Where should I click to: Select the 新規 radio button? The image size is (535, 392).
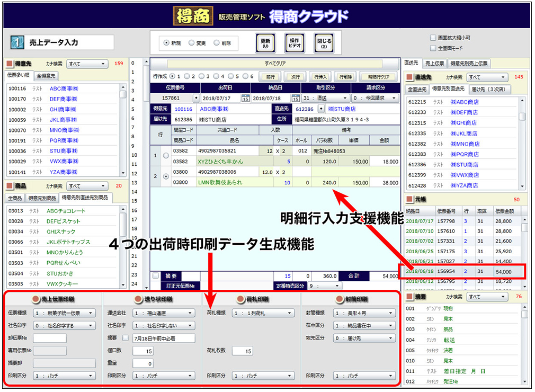[x=166, y=43]
